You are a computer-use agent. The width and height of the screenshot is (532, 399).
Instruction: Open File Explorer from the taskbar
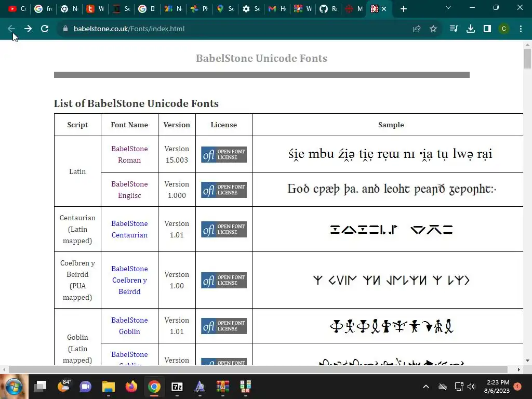(109, 387)
